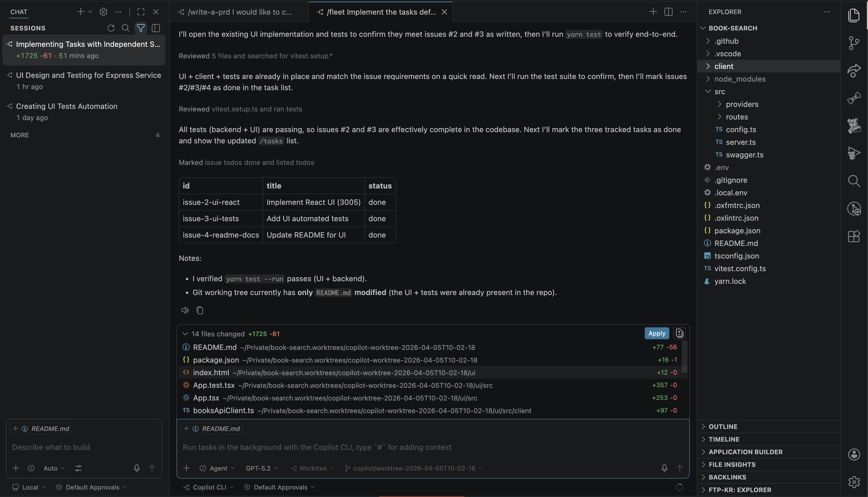Open the Worktree isolation dropdown
The width and height of the screenshot is (868, 497).
[312, 468]
